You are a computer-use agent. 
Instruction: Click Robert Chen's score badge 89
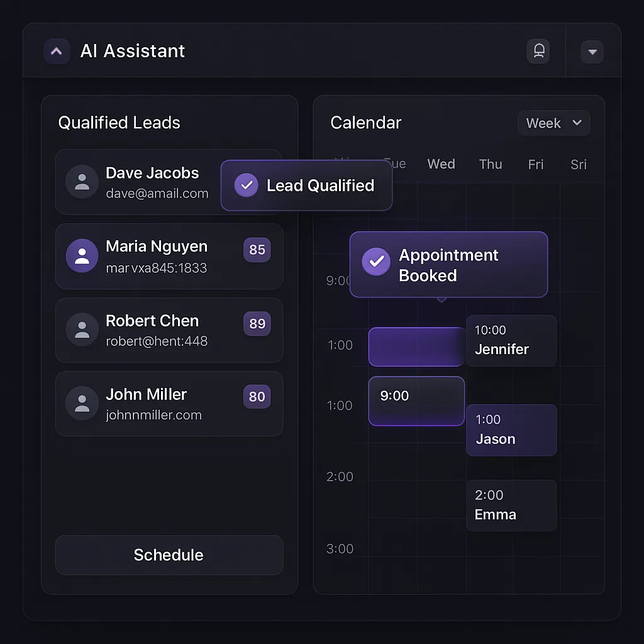point(257,323)
